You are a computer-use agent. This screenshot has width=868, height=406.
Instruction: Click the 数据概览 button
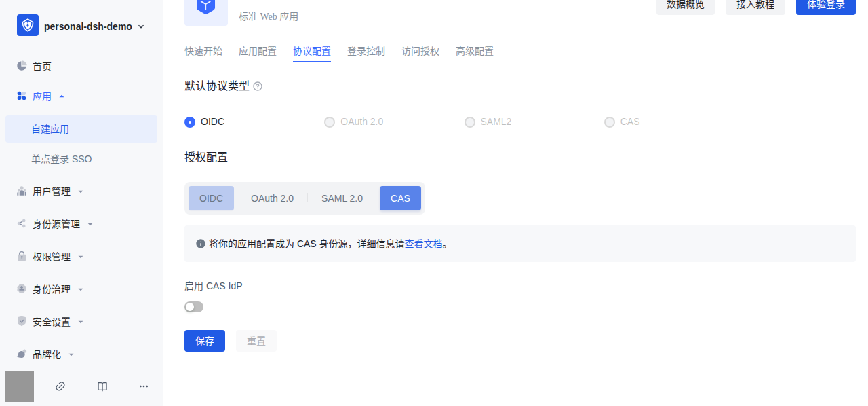tap(686, 5)
